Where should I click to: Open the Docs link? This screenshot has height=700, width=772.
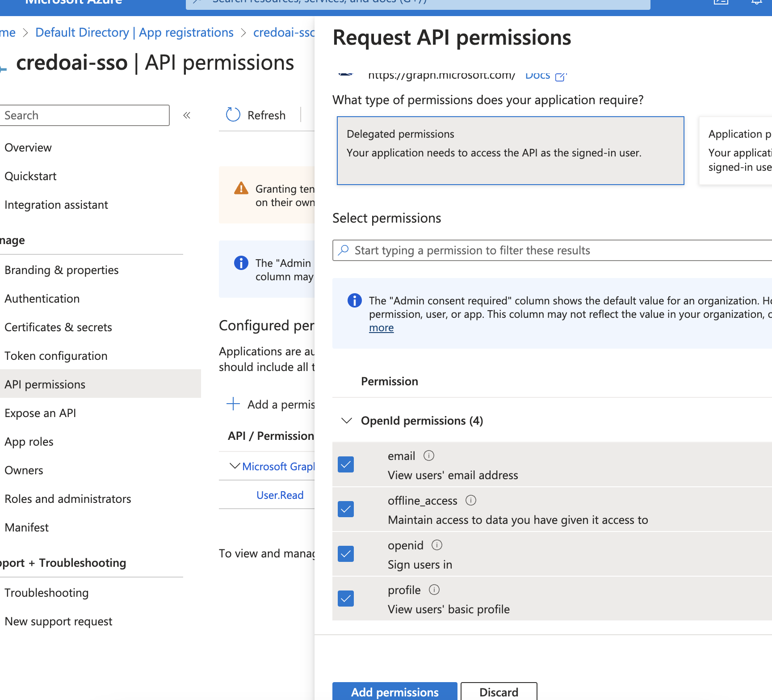point(537,76)
